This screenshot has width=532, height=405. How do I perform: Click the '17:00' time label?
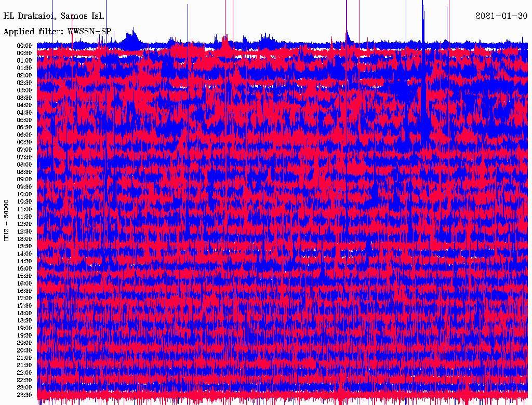24,298
